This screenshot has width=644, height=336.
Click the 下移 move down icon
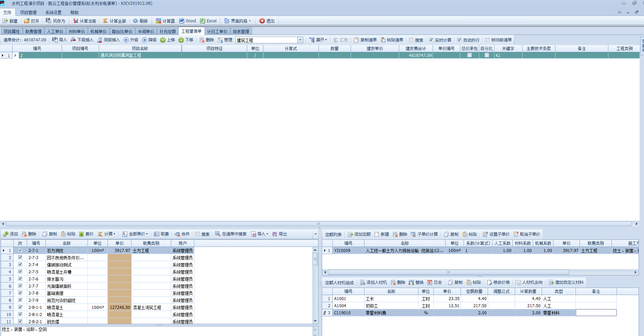pyautogui.click(x=181, y=40)
